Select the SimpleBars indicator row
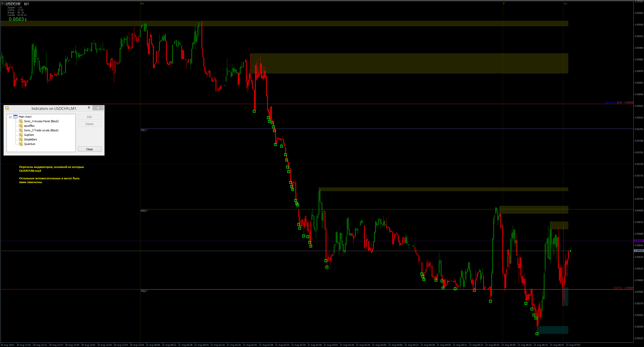 [31, 139]
